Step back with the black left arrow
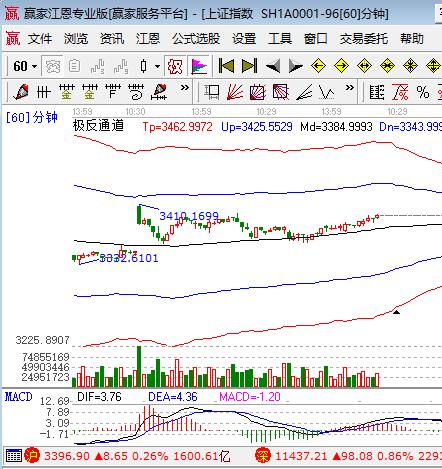442x469 pixels. click(x=273, y=66)
